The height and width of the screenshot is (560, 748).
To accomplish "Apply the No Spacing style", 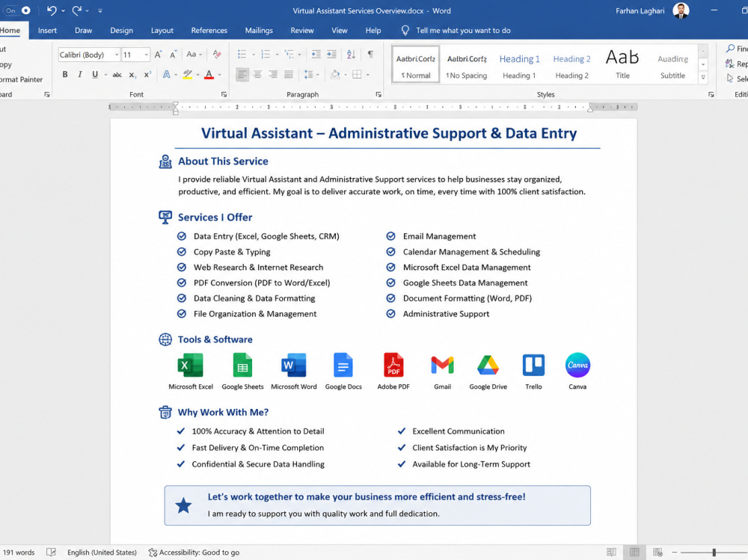I will point(466,66).
